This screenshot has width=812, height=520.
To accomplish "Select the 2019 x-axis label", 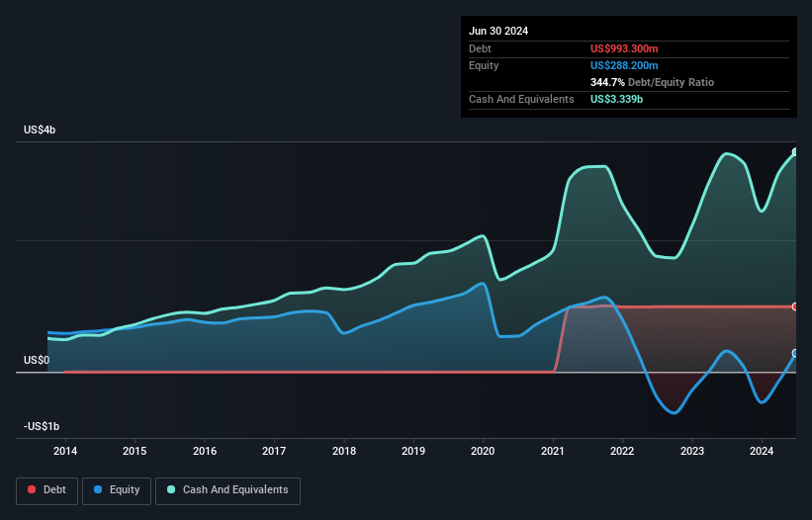I will coord(413,451).
